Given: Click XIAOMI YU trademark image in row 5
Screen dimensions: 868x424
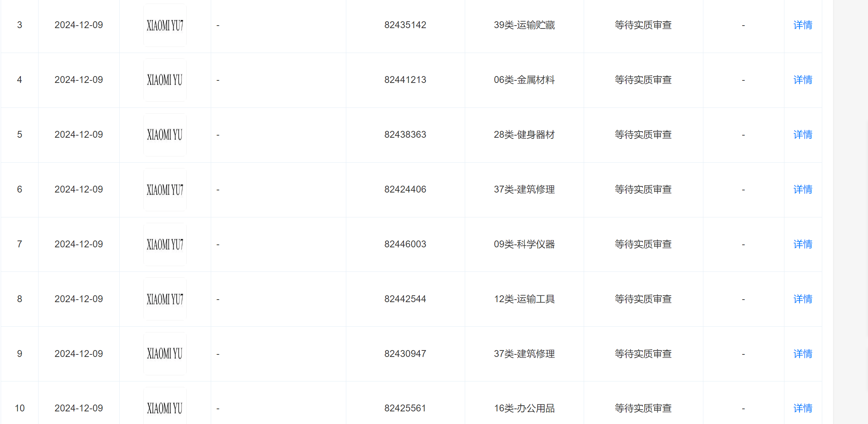Looking at the screenshot, I should coord(165,135).
